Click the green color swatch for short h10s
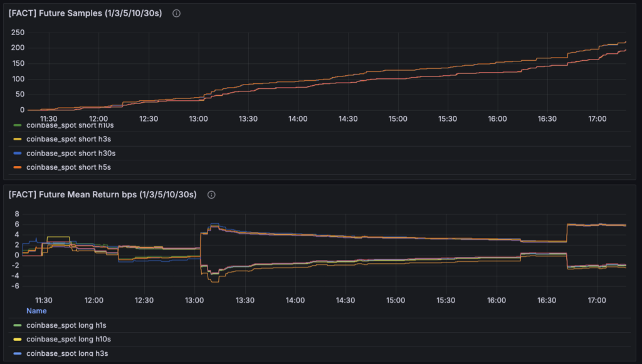642x364 pixels. tap(18, 126)
